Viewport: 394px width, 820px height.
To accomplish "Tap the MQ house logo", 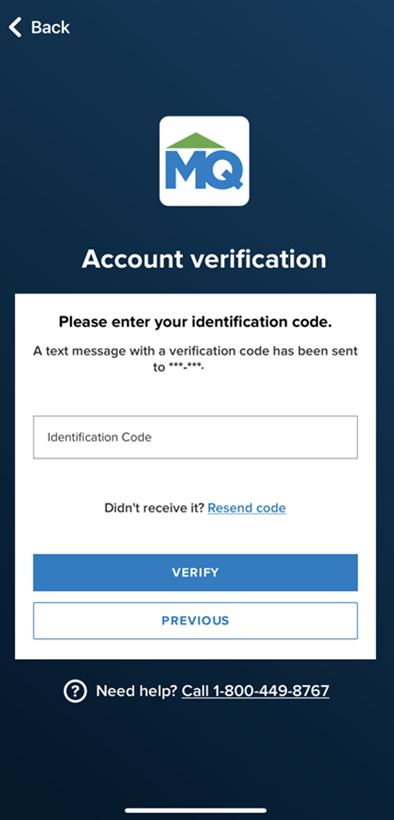I will click(204, 161).
